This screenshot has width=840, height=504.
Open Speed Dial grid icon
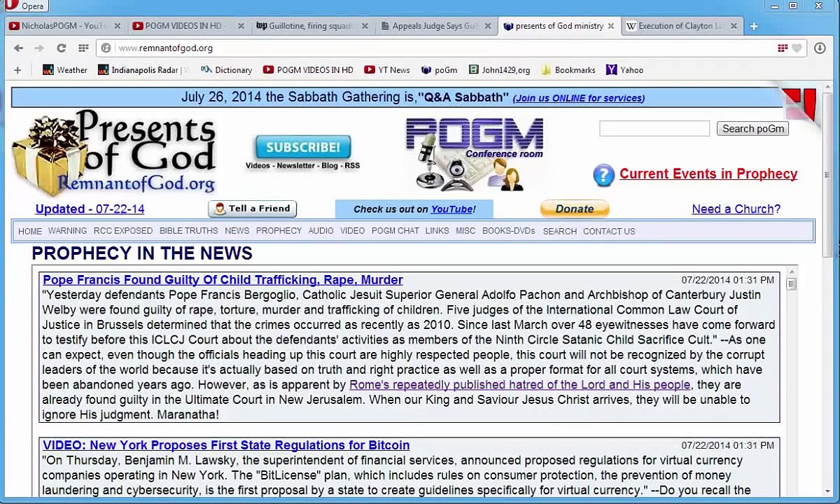[83, 48]
